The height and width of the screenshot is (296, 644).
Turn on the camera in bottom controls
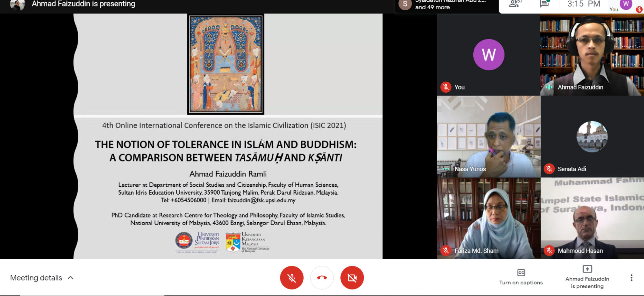pos(352,278)
